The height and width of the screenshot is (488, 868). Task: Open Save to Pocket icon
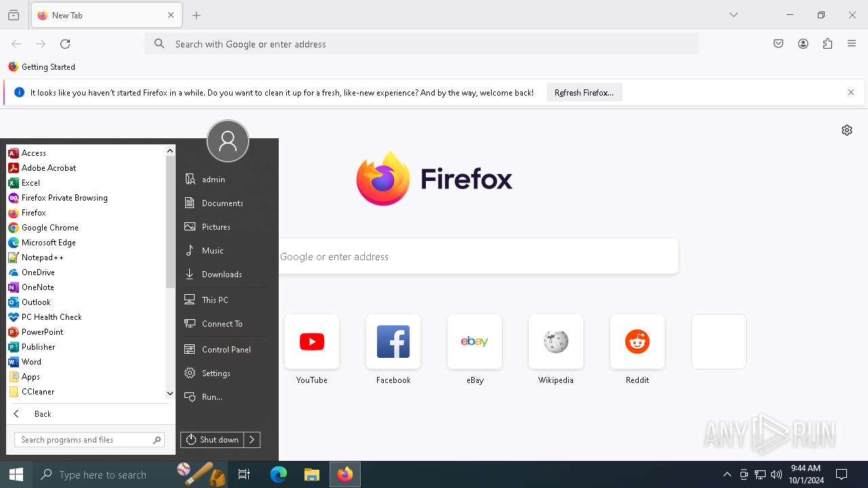coord(778,44)
